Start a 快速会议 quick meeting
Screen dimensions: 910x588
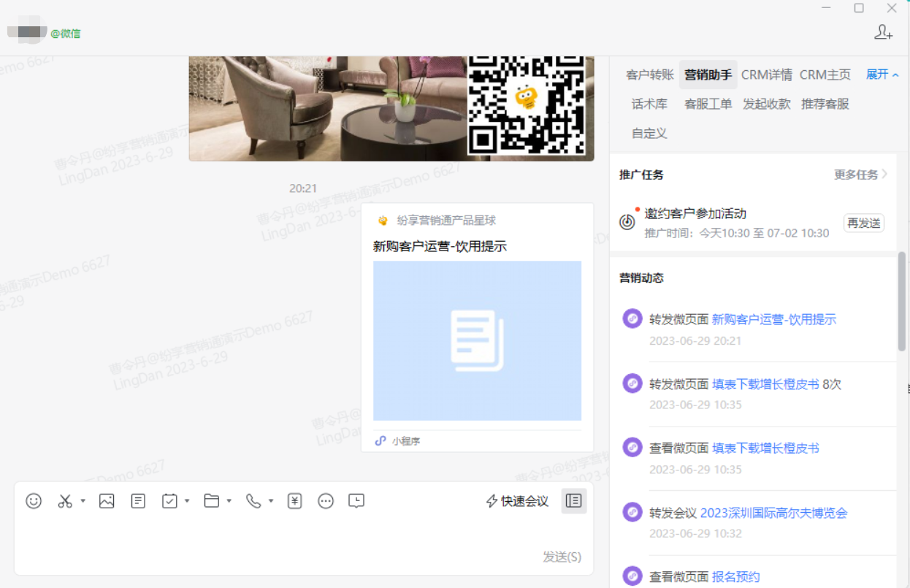(x=517, y=501)
